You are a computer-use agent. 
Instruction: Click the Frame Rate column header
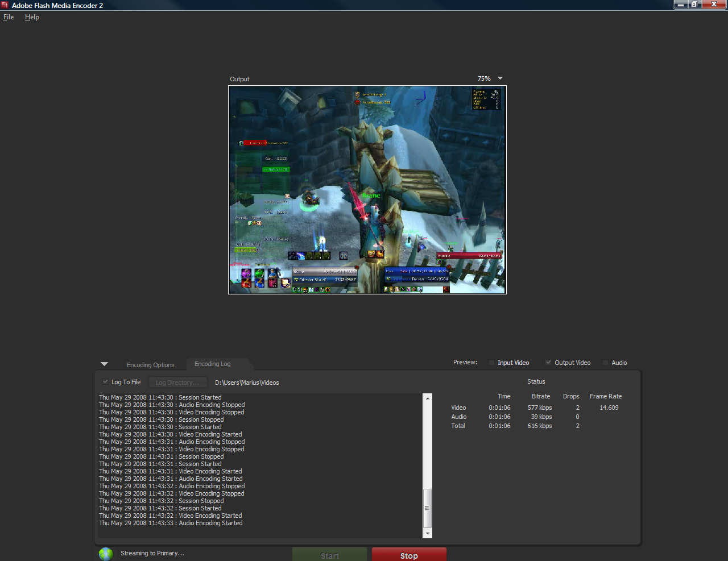[606, 396]
